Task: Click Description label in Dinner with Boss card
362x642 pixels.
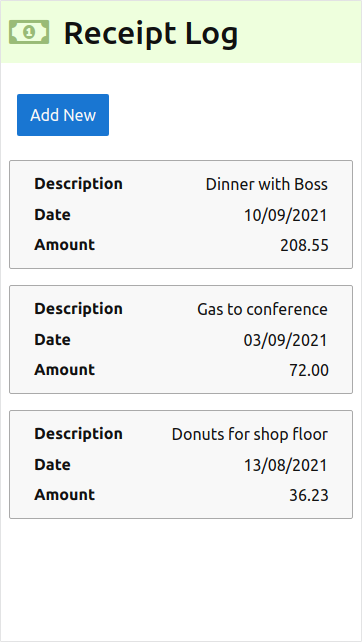Action: tap(78, 184)
